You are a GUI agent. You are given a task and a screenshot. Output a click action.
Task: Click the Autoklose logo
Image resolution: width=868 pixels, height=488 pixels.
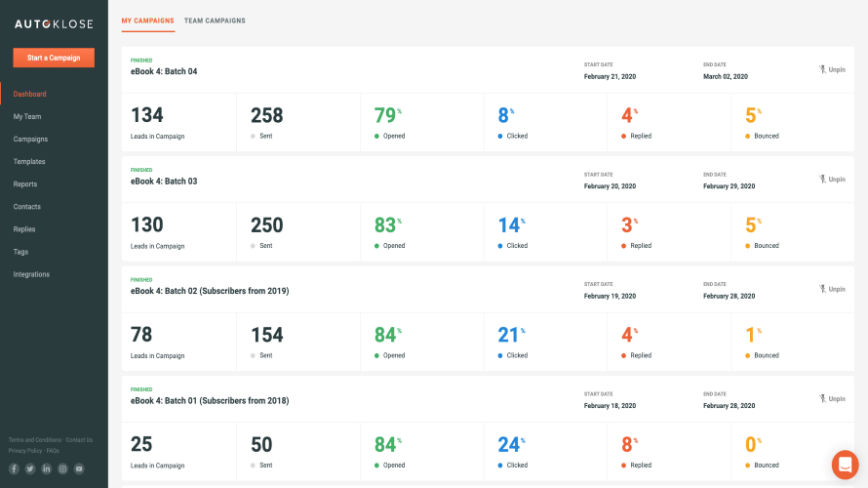tap(54, 21)
